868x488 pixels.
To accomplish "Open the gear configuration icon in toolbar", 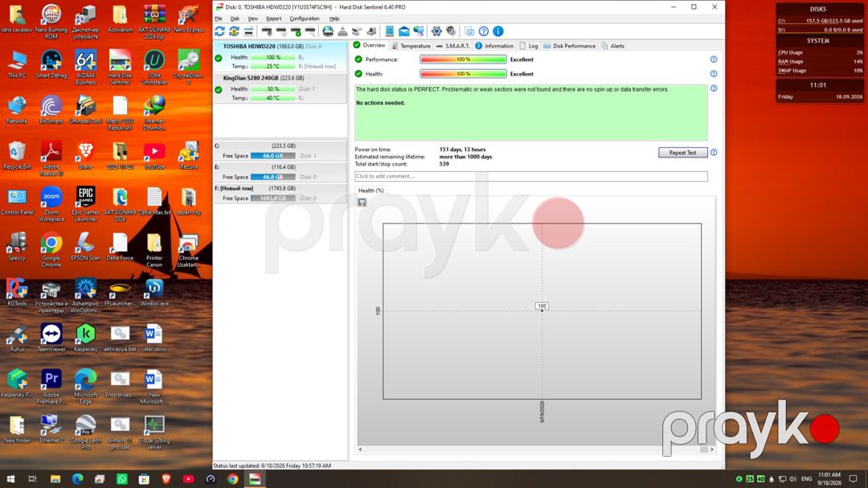I will 436,31.
